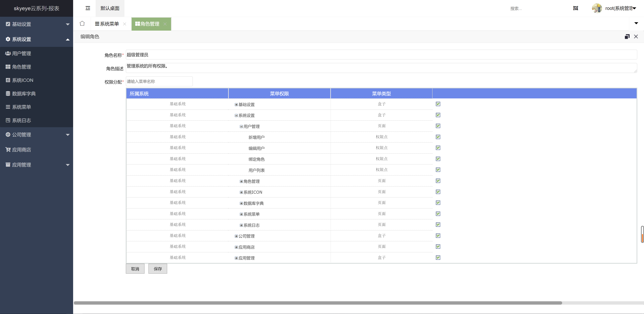Open 用户管理 from the sidebar
This screenshot has height=314, width=644.
(21, 53)
